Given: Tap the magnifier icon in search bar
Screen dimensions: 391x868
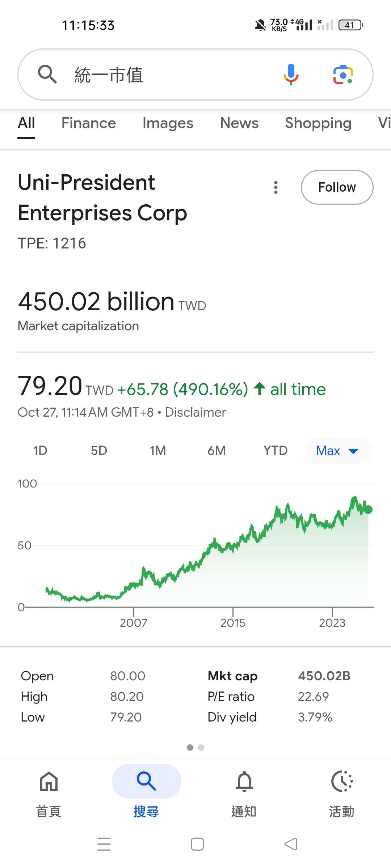Looking at the screenshot, I should 47,75.
